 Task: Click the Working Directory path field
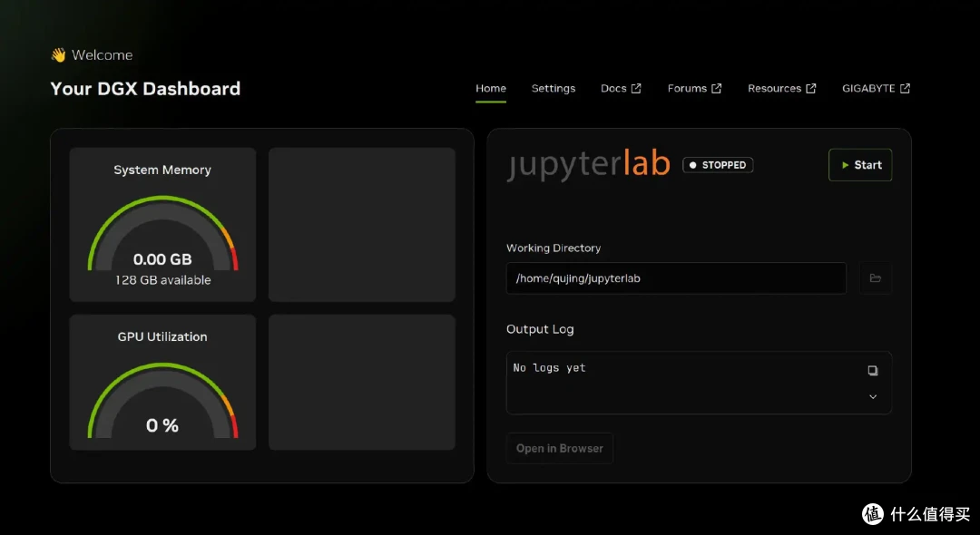coord(676,278)
